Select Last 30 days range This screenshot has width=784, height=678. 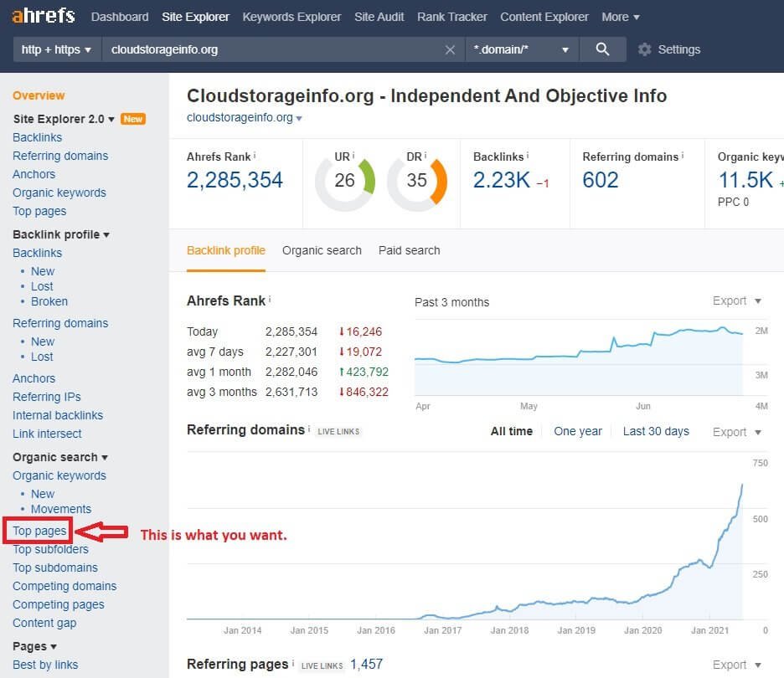656,431
